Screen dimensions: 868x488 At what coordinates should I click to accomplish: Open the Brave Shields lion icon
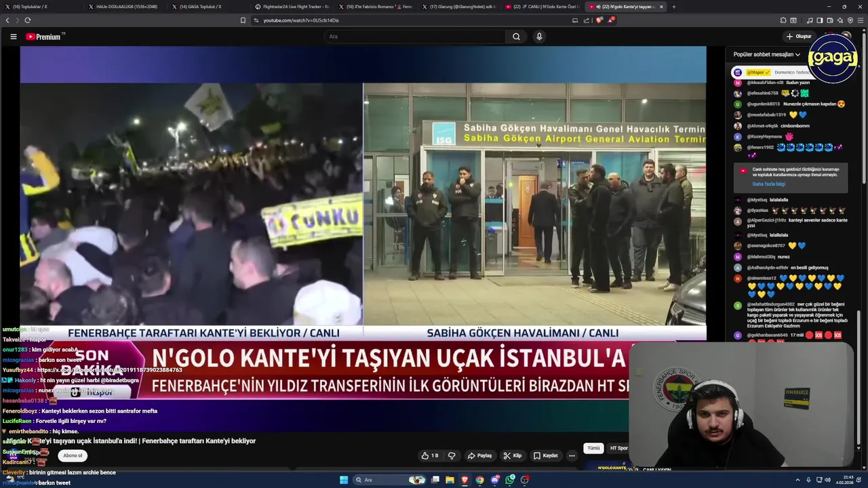[x=599, y=20]
